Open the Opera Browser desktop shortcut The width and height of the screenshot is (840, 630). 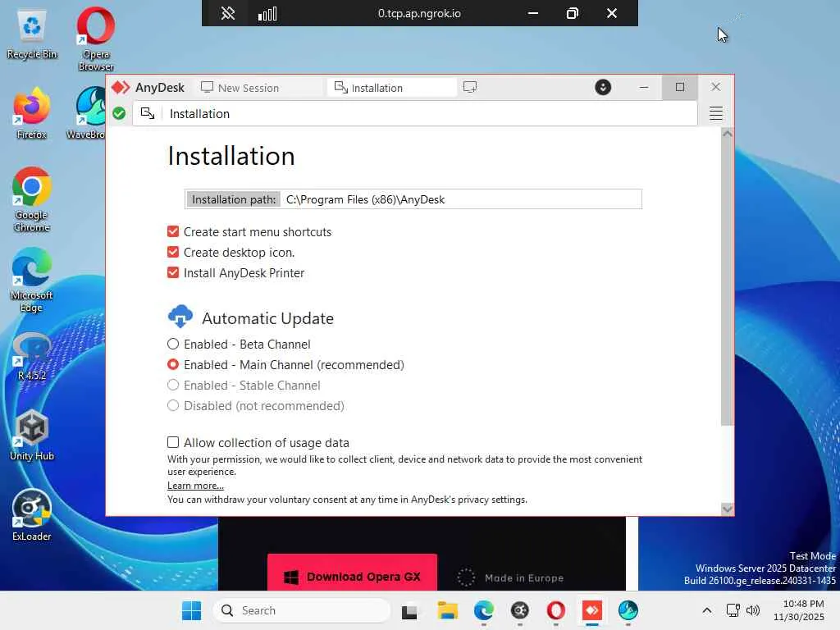[96, 39]
